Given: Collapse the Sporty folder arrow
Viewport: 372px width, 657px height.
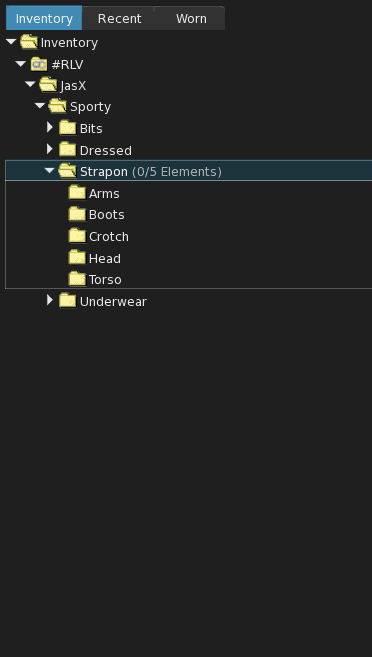Looking at the screenshot, I should [x=40, y=106].
